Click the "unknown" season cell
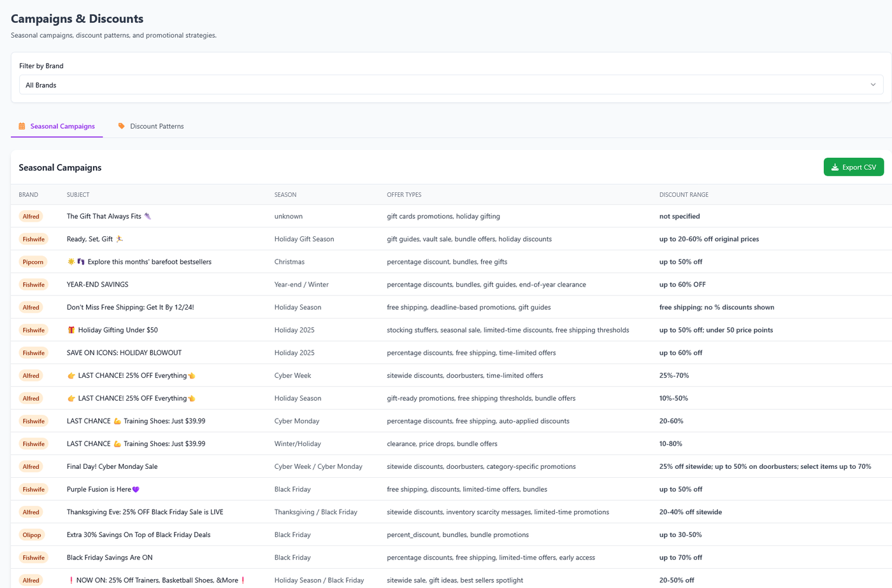 coord(289,217)
